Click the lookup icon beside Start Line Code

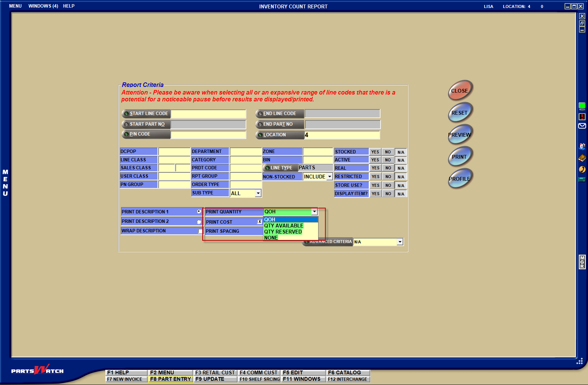coord(126,114)
